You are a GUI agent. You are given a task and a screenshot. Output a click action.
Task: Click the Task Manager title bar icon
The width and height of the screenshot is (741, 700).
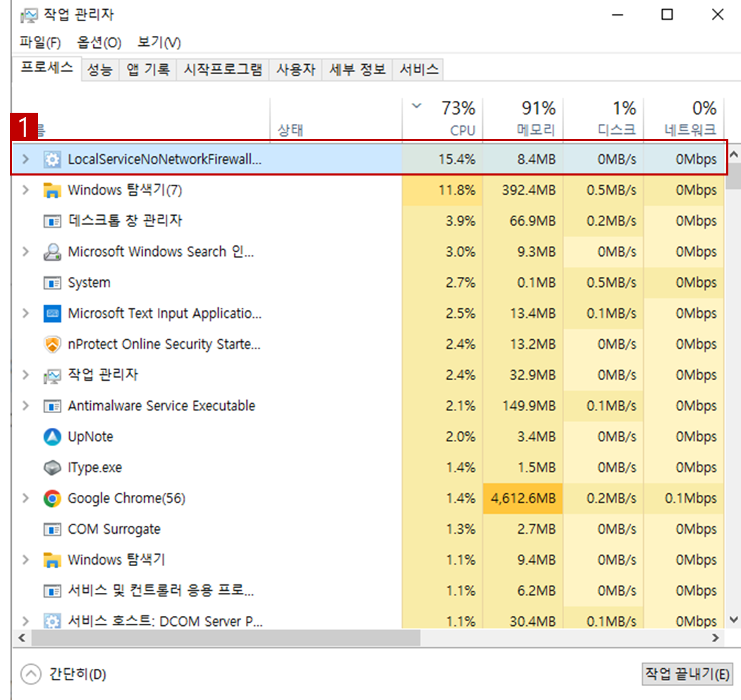pos(28,15)
